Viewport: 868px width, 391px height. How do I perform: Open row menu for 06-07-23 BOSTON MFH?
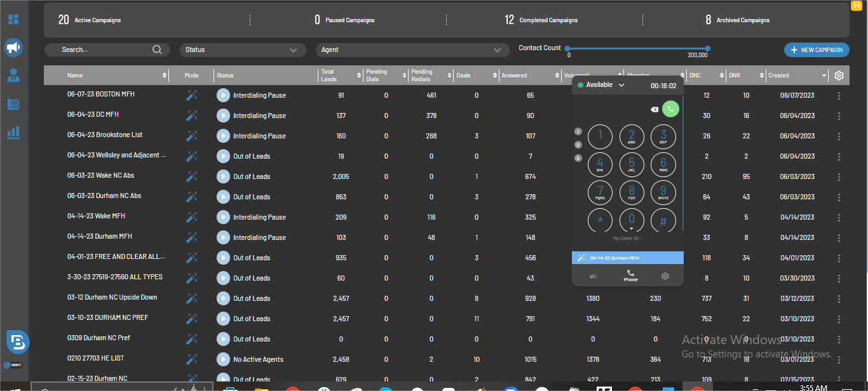839,96
